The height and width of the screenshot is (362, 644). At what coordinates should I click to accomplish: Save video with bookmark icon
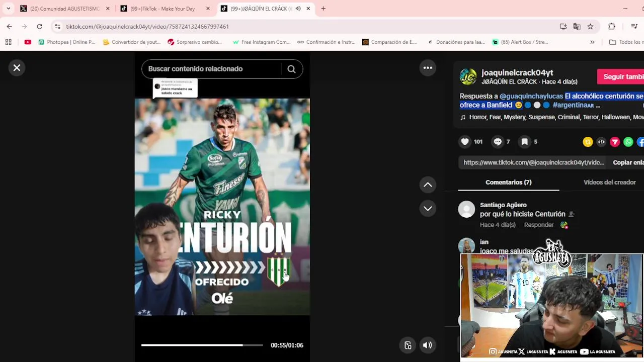coord(524,142)
